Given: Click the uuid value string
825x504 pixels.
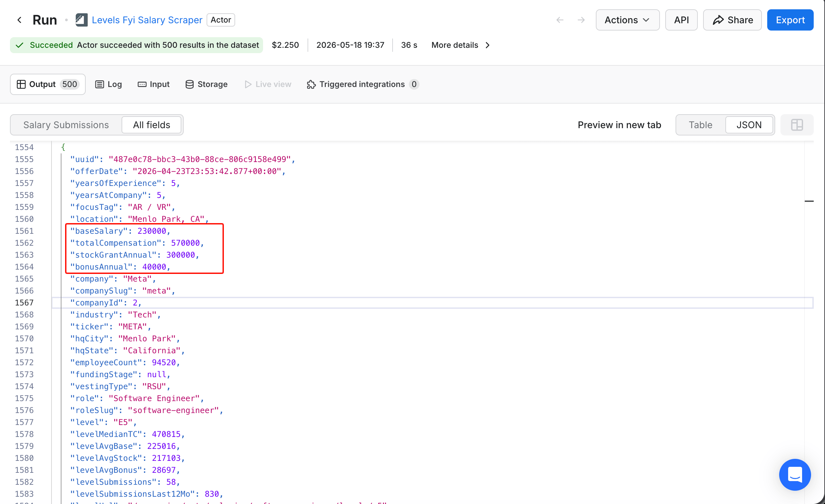Looking at the screenshot, I should 200,159.
